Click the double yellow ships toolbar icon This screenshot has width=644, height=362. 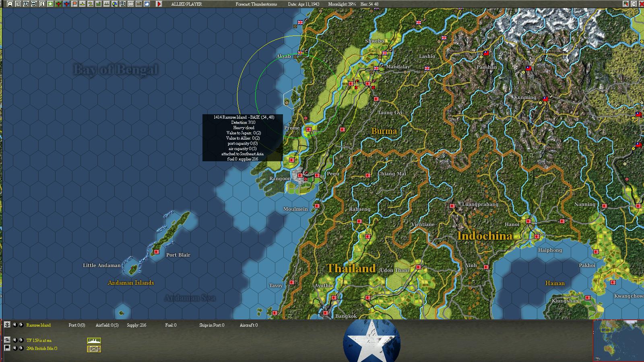pos(91,4)
